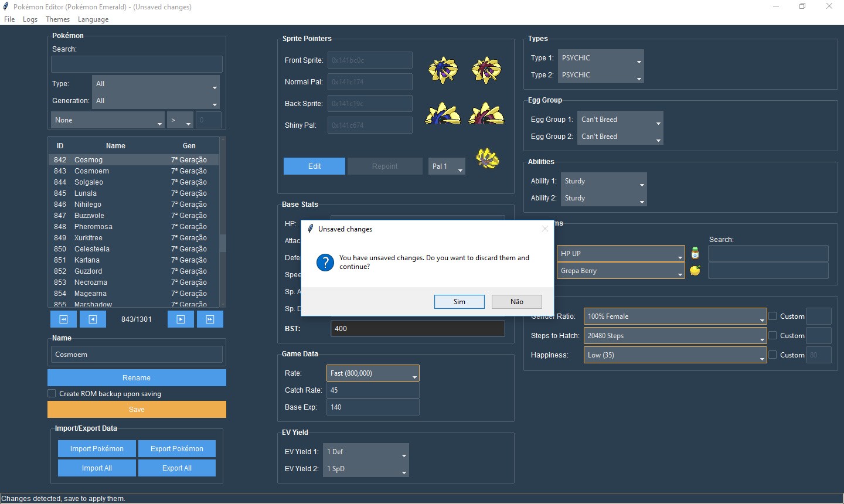The height and width of the screenshot is (504, 844).
Task: Click the Pokémon list vertical scrollbar
Action: pos(223,243)
